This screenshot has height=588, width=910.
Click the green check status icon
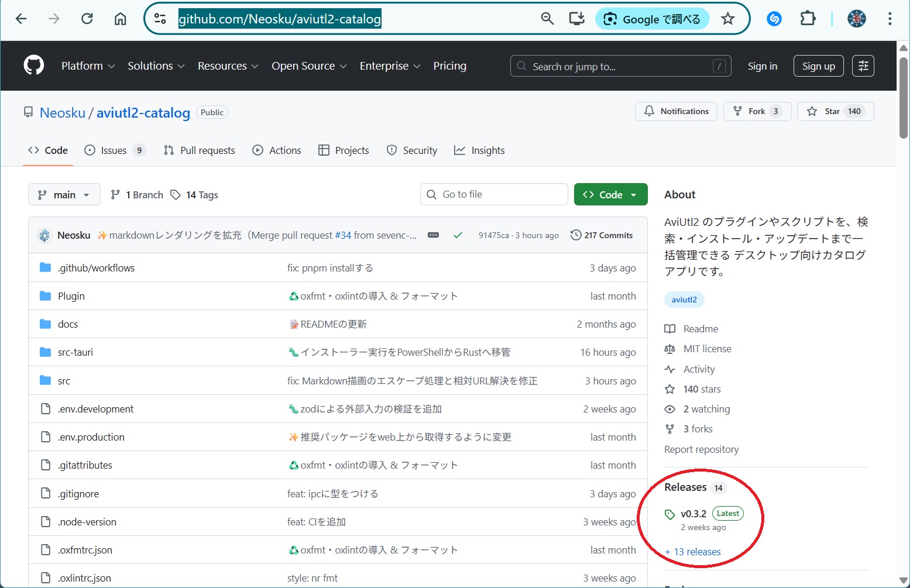[x=458, y=235]
